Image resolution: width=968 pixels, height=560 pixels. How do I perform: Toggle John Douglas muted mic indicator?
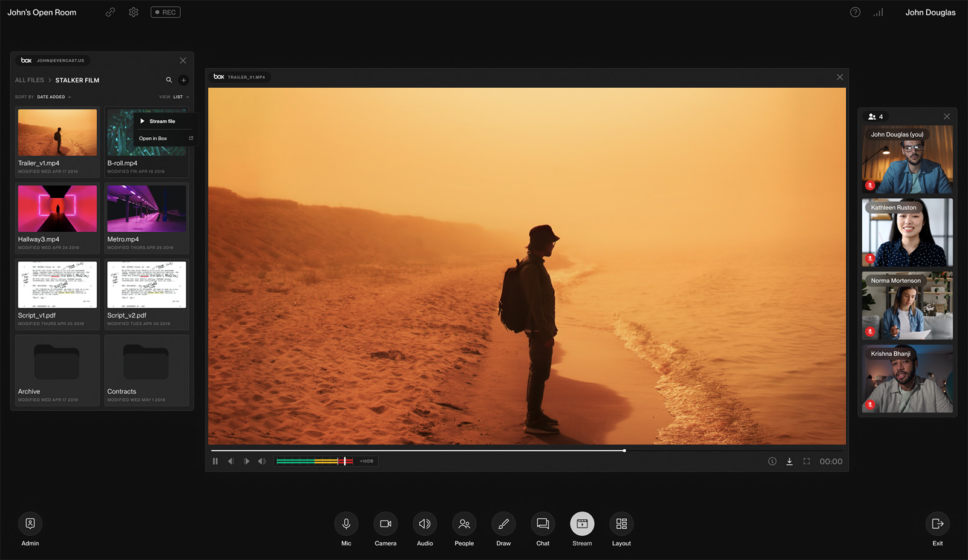tap(870, 186)
